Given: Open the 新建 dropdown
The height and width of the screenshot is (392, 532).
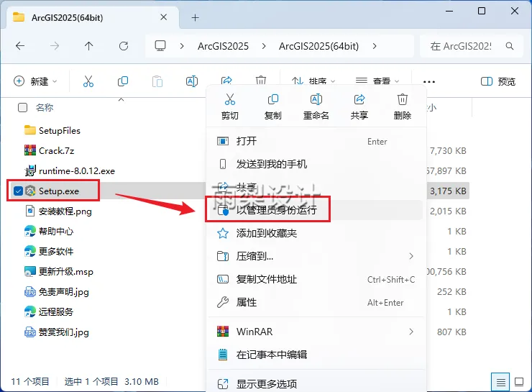Looking at the screenshot, I should pos(35,81).
